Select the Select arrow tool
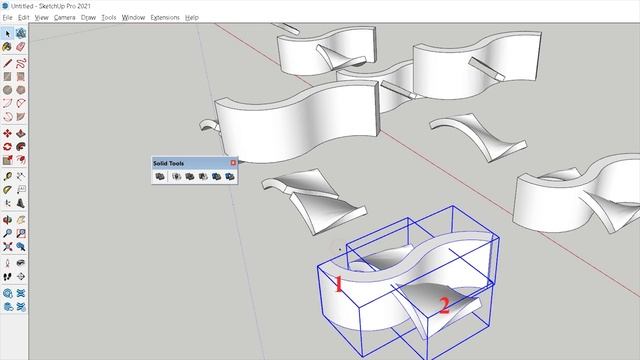The image size is (640, 360). point(7,33)
